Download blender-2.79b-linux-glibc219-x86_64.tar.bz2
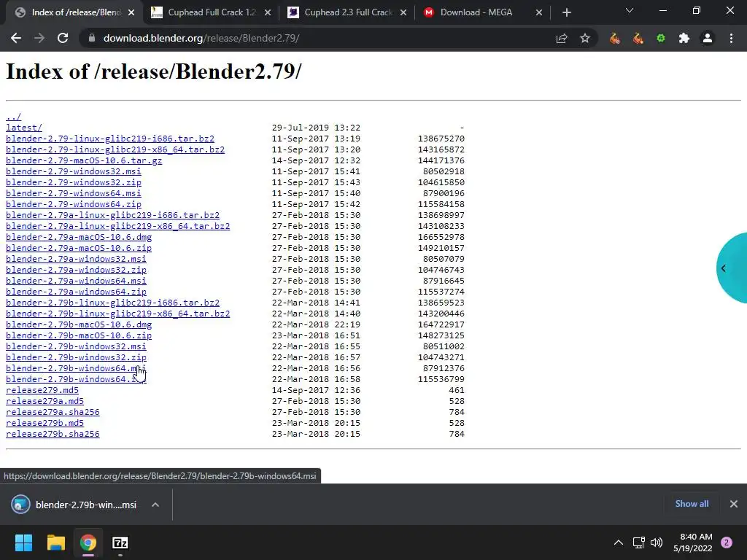This screenshot has height=560, width=747. coord(118,314)
